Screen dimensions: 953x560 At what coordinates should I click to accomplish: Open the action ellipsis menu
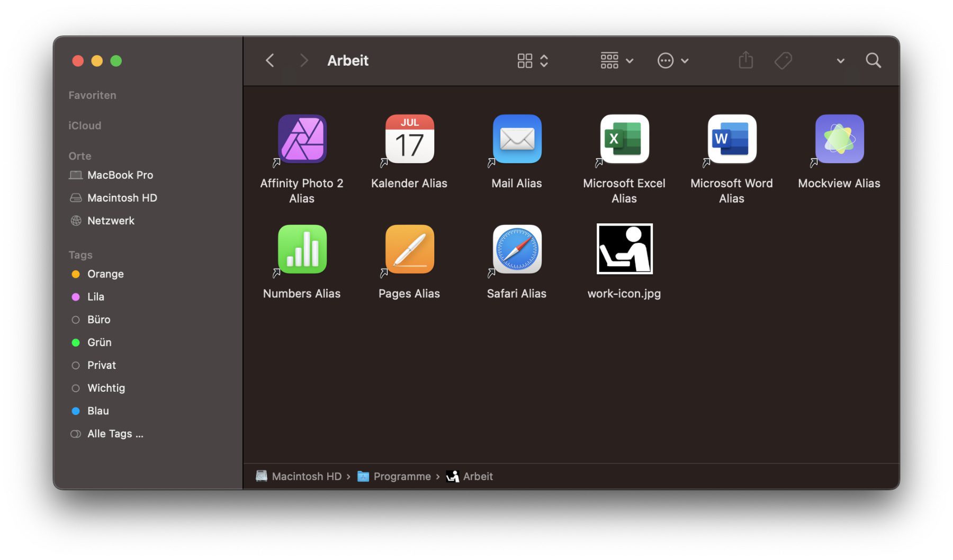(672, 61)
